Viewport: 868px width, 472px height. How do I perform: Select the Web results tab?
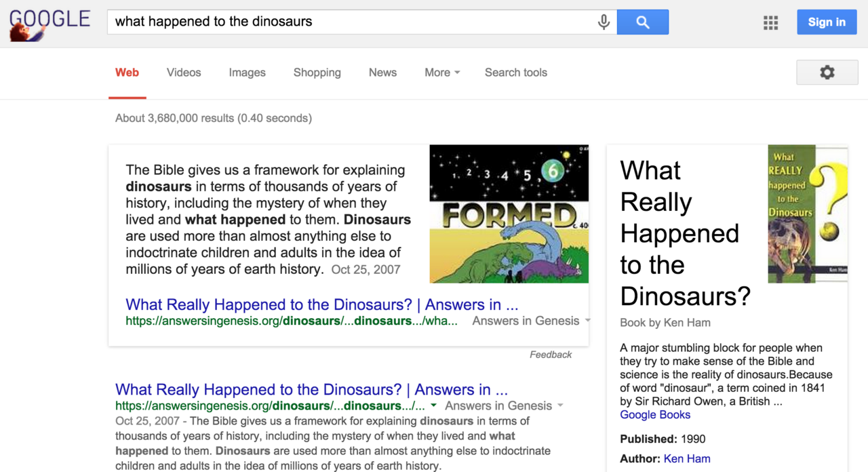[127, 73]
